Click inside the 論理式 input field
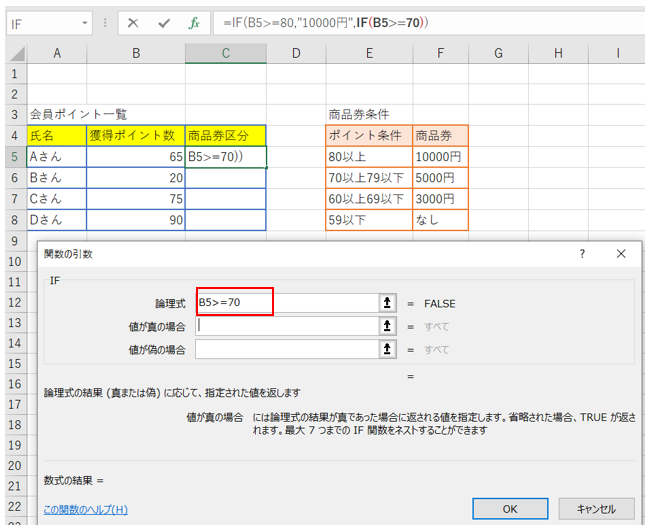 tap(287, 301)
